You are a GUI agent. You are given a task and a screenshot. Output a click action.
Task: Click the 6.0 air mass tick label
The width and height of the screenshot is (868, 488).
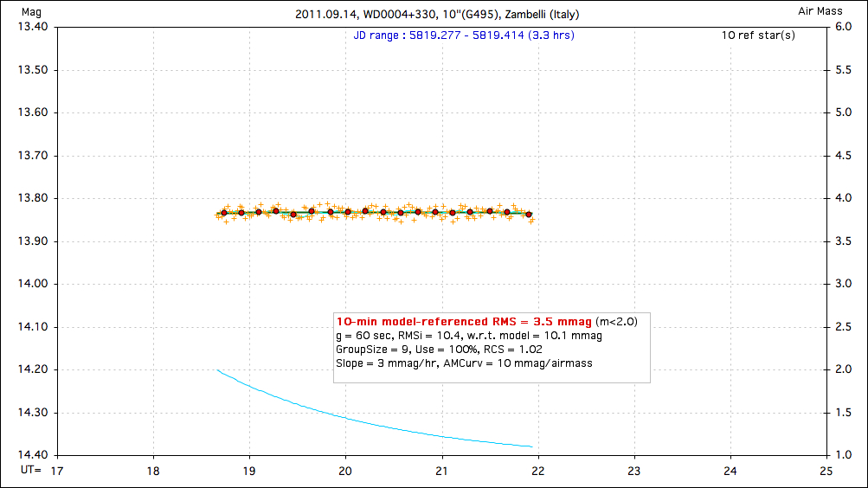click(x=841, y=27)
